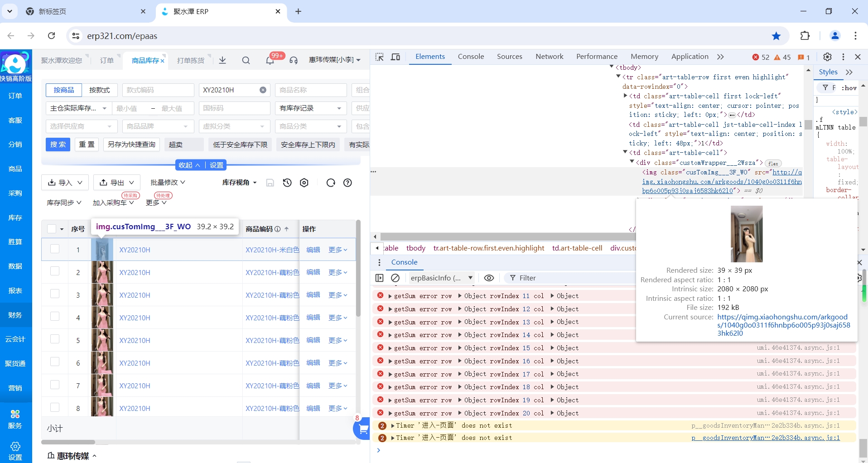Check the checkbox for row 1
868x463 pixels.
[55, 249]
